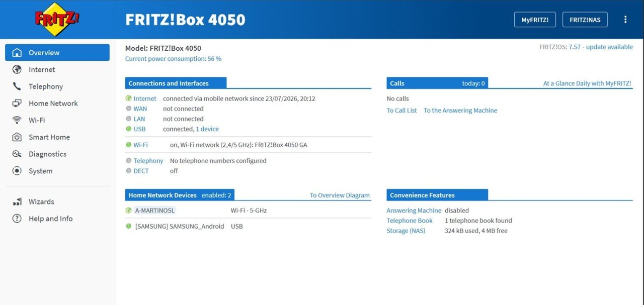Open the 1 device USB link
The width and height of the screenshot is (644, 305).
click(x=207, y=129)
